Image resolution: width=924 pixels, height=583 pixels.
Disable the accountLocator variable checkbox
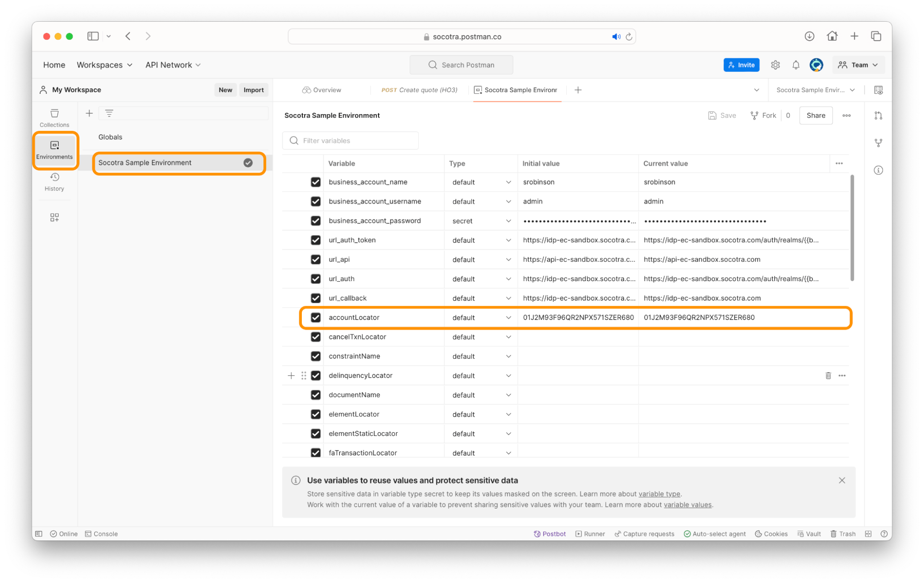[316, 318]
